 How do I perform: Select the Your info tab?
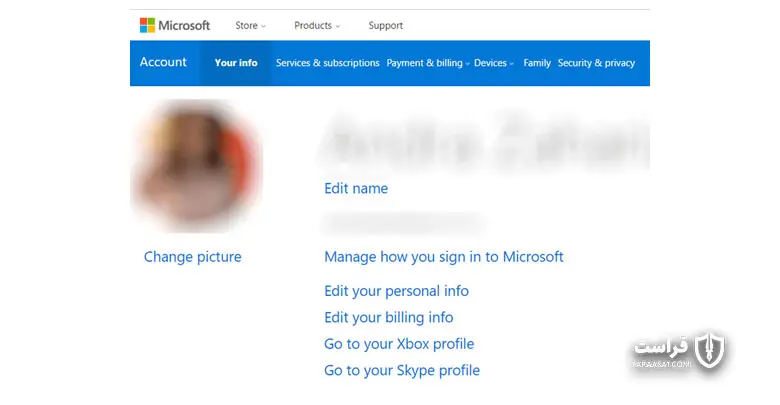[x=236, y=63]
